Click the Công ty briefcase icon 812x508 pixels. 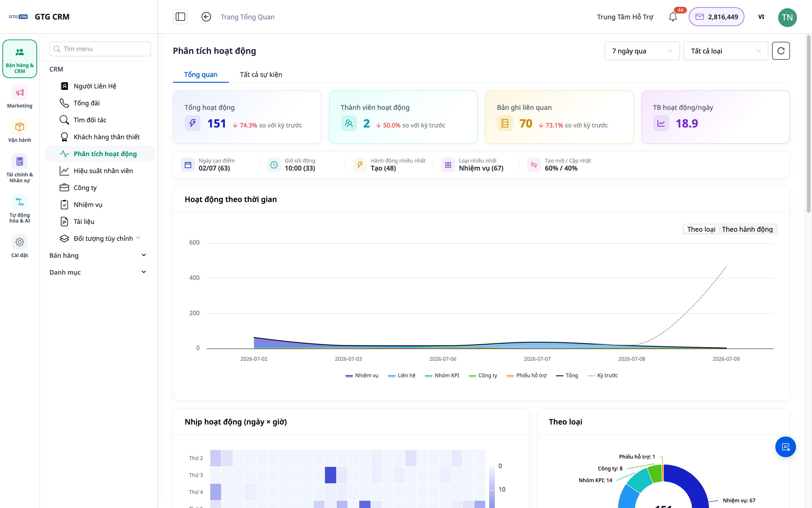coord(64,187)
